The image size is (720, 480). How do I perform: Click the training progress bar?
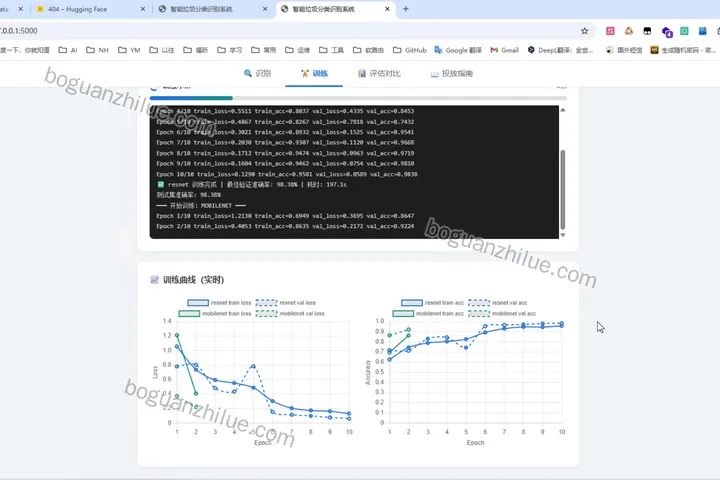(x=358, y=98)
